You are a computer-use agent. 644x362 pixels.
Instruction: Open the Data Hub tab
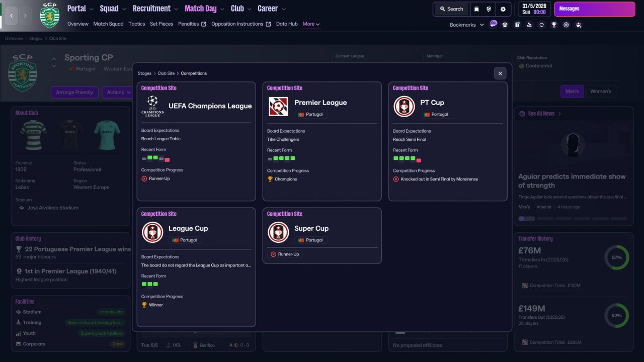(287, 24)
